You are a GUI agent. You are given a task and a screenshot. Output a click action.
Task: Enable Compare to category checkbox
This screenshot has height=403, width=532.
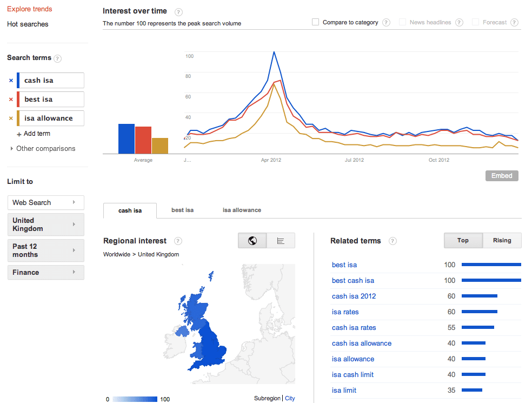tap(316, 22)
